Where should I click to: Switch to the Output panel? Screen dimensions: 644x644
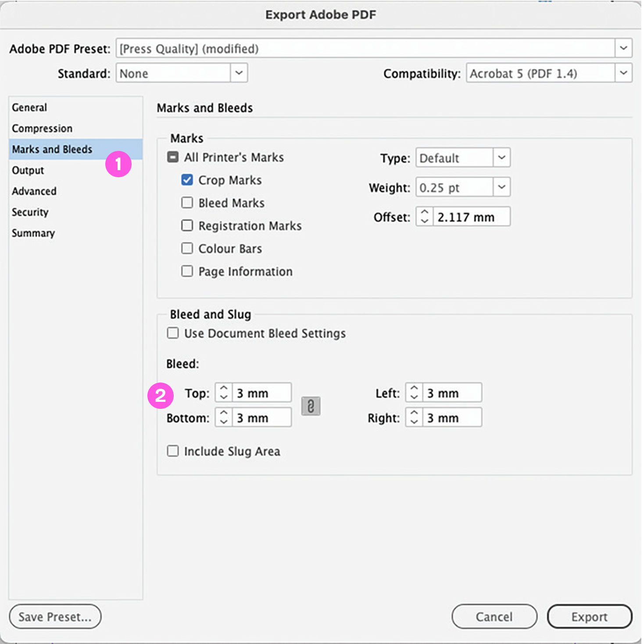pos(28,170)
